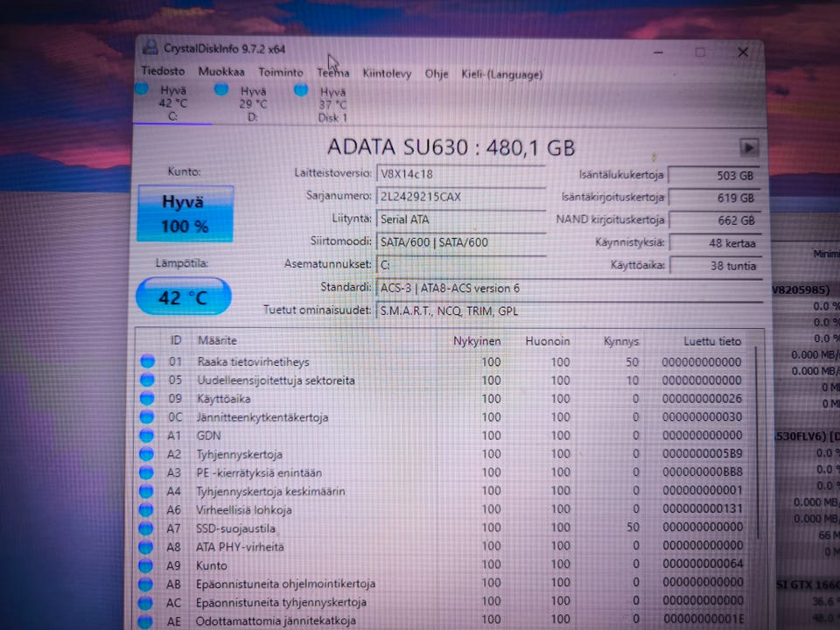840x630 pixels.
Task: Open the Tiedosto menu
Action: coord(163,71)
